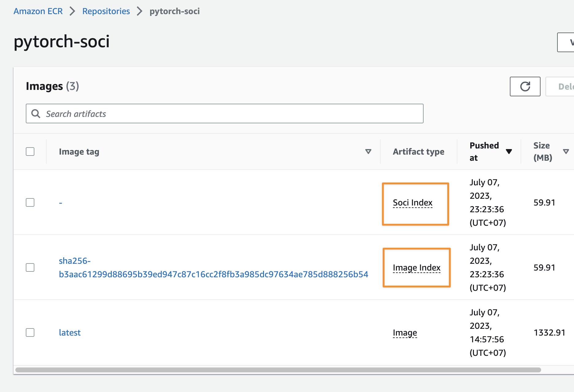The width and height of the screenshot is (574, 392).
Task: Click the dash tag of Soci Index row
Action: coord(61,203)
